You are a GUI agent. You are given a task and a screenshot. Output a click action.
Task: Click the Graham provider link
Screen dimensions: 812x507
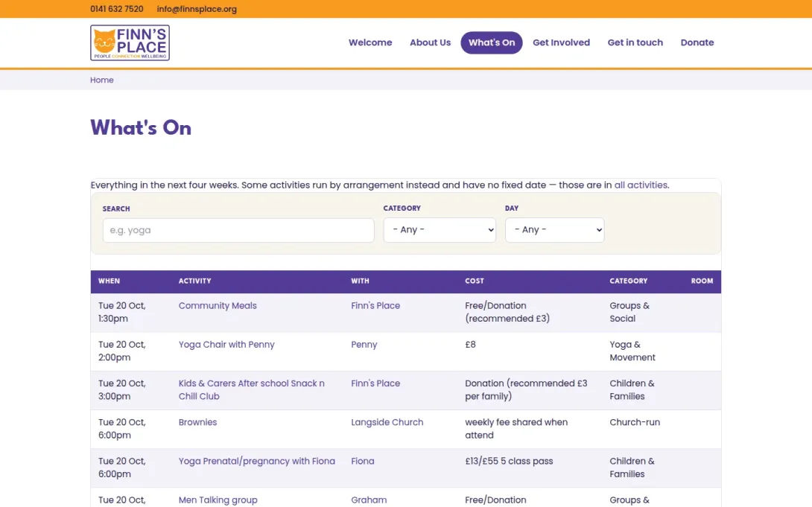[x=369, y=500]
